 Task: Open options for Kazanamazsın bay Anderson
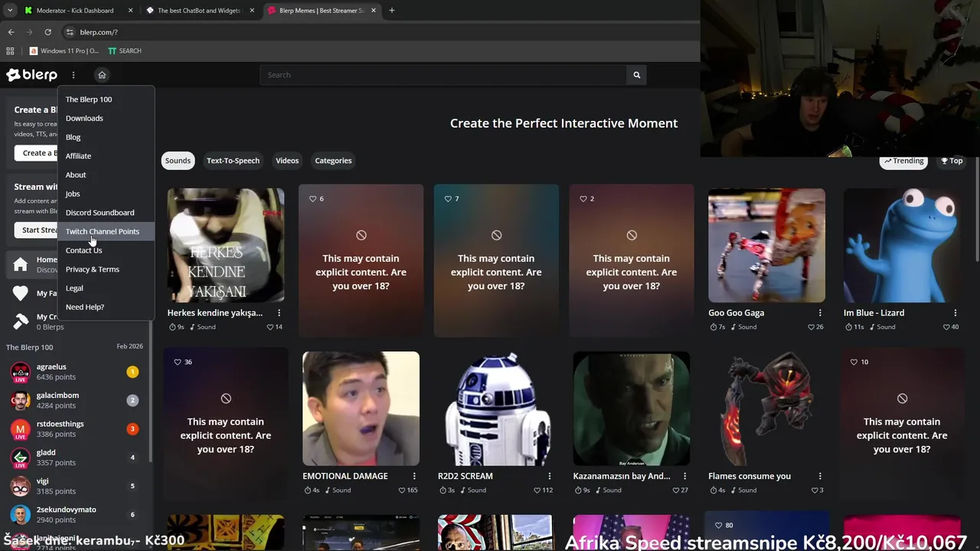(x=684, y=476)
